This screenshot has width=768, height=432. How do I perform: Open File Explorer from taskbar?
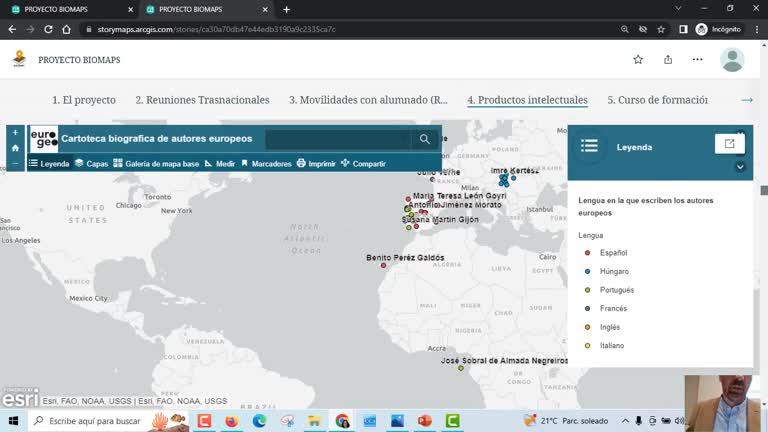click(x=314, y=421)
